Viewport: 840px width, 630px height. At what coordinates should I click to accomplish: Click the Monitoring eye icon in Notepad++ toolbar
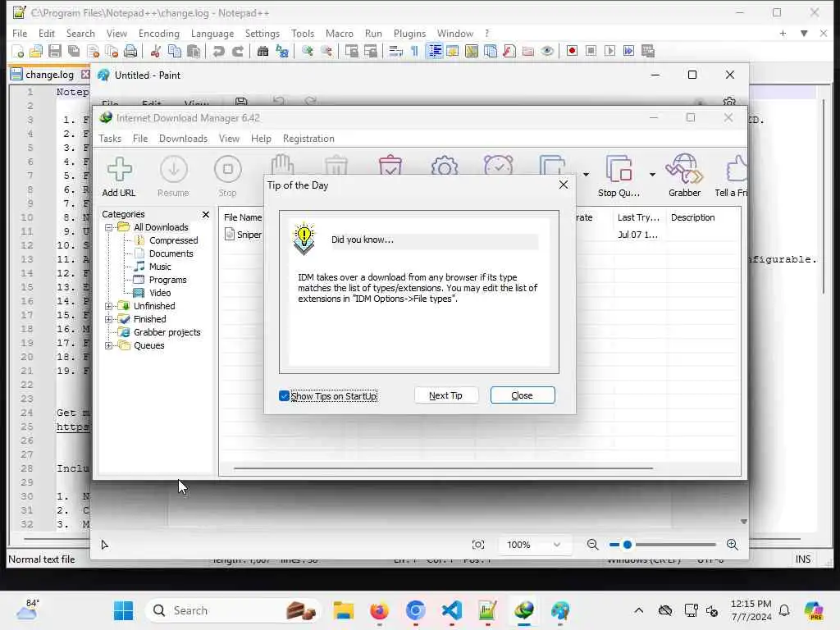click(x=547, y=51)
